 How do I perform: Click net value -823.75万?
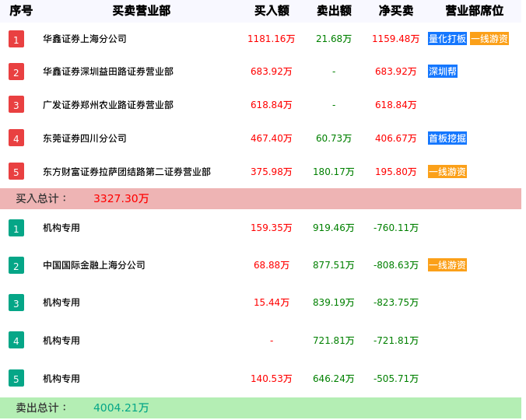coord(396,303)
